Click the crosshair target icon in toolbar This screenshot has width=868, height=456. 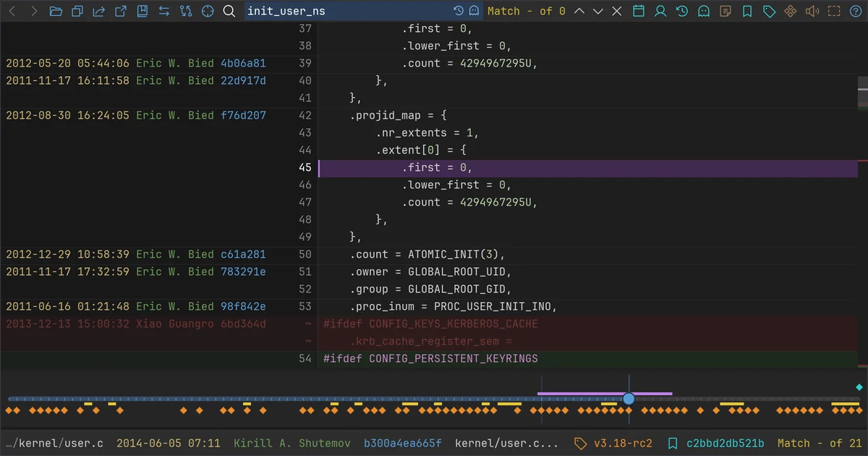(x=208, y=11)
